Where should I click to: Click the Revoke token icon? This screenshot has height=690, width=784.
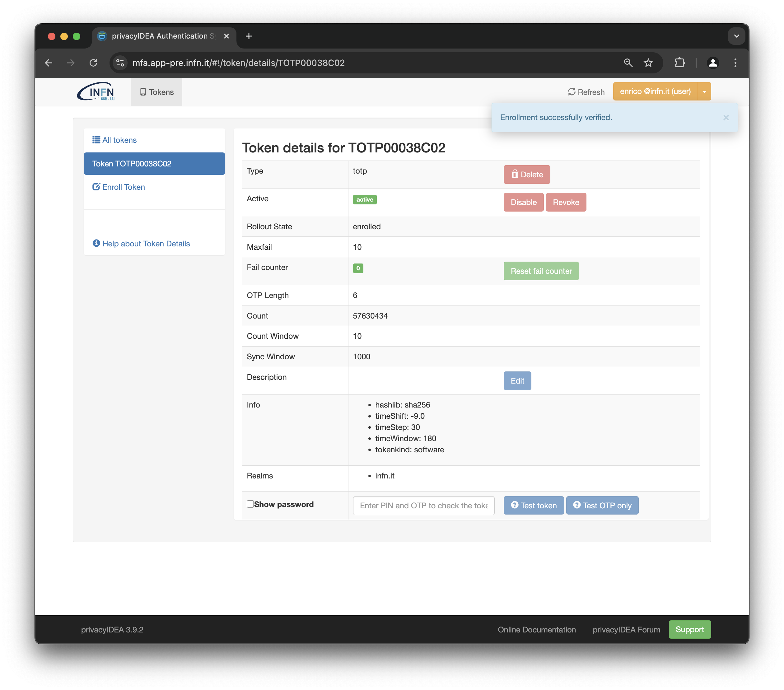coord(566,203)
